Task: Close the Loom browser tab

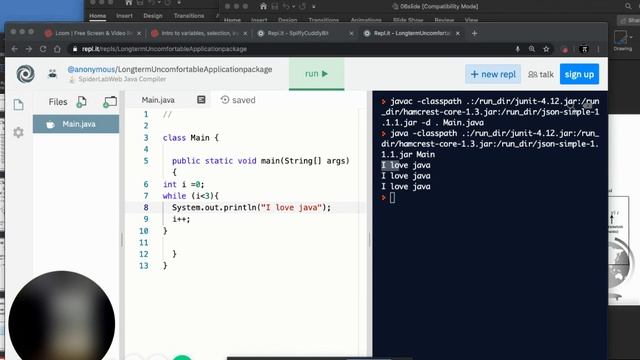Action: 139,33
